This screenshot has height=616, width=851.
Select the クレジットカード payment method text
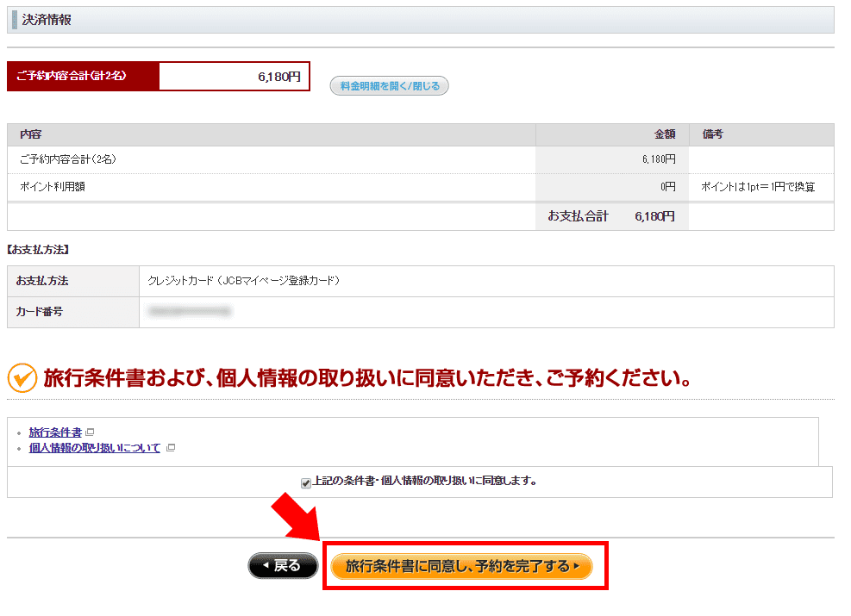coord(243,282)
